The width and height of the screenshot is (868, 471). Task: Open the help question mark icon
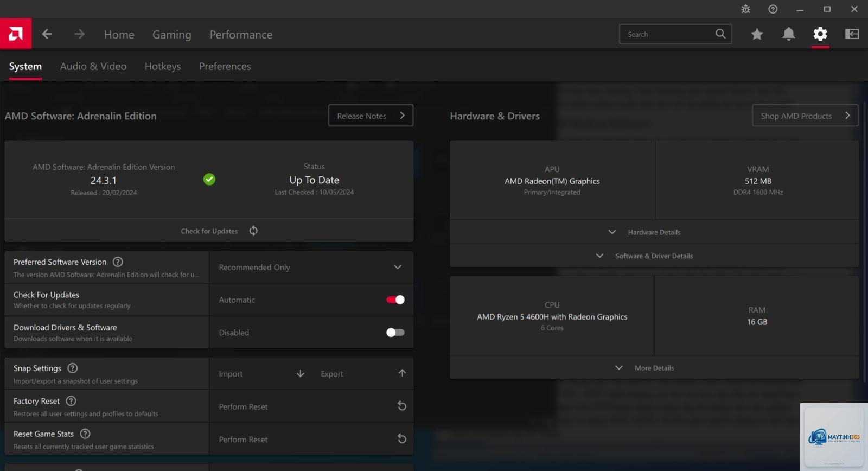click(773, 9)
